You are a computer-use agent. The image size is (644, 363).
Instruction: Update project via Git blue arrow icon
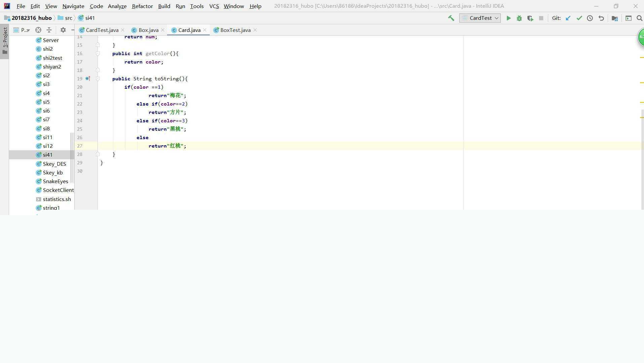568,18
